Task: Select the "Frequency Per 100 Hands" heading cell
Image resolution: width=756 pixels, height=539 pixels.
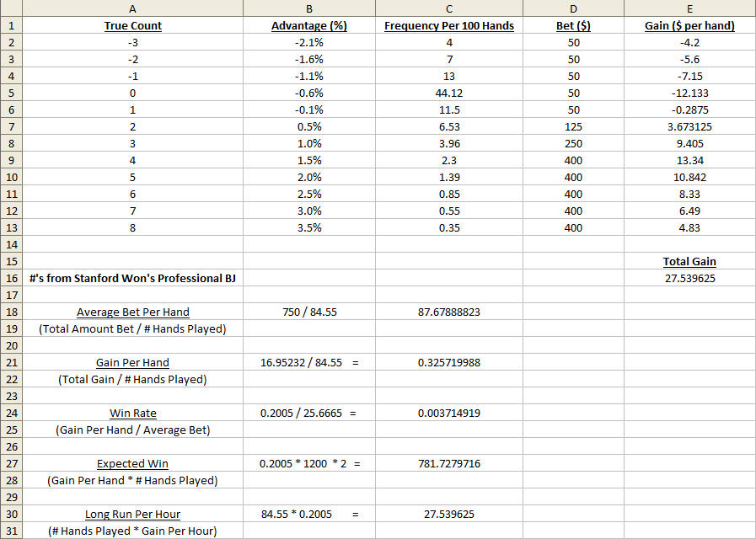Action: 449,25
